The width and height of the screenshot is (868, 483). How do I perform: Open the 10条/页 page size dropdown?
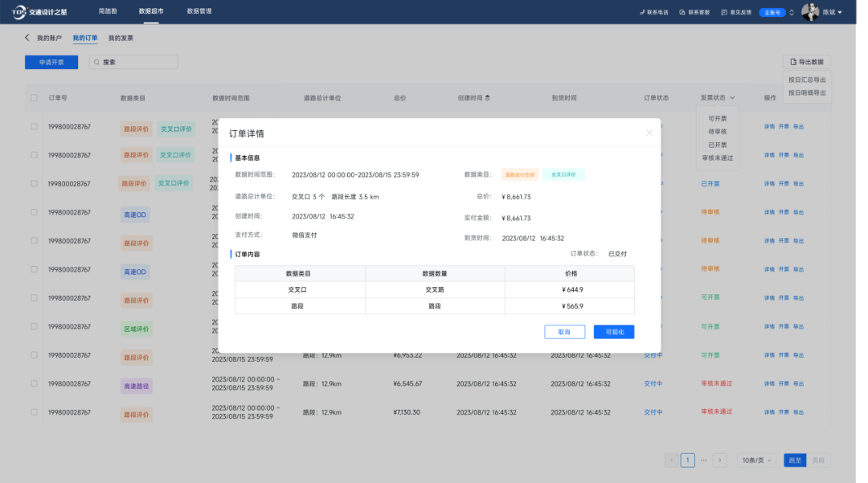[757, 460]
